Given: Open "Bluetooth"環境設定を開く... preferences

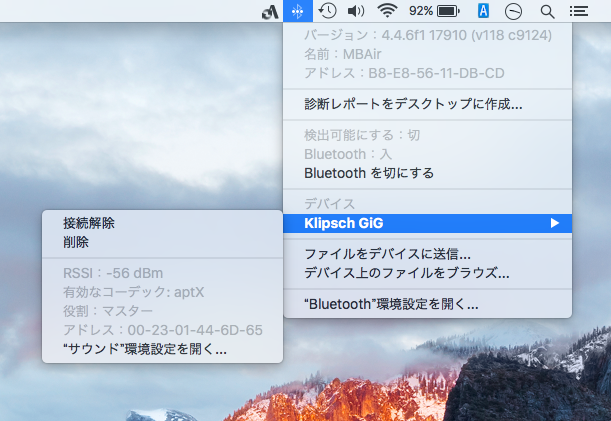Looking at the screenshot, I should (391, 303).
